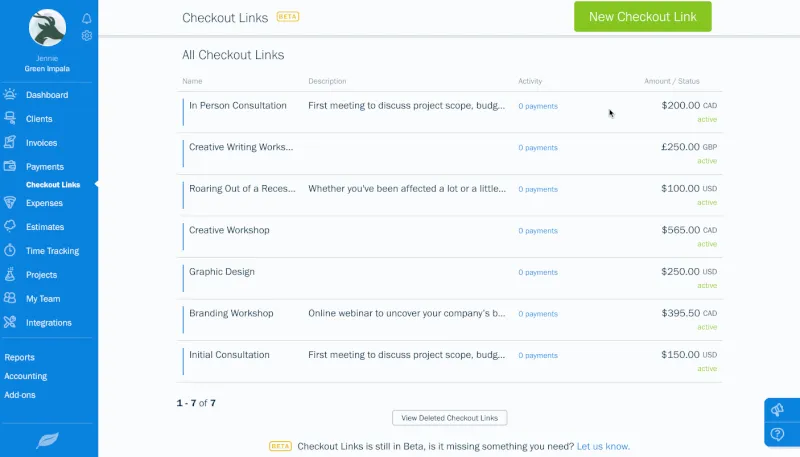Go to the Estimates section
This screenshot has width=800, height=457.
[44, 227]
